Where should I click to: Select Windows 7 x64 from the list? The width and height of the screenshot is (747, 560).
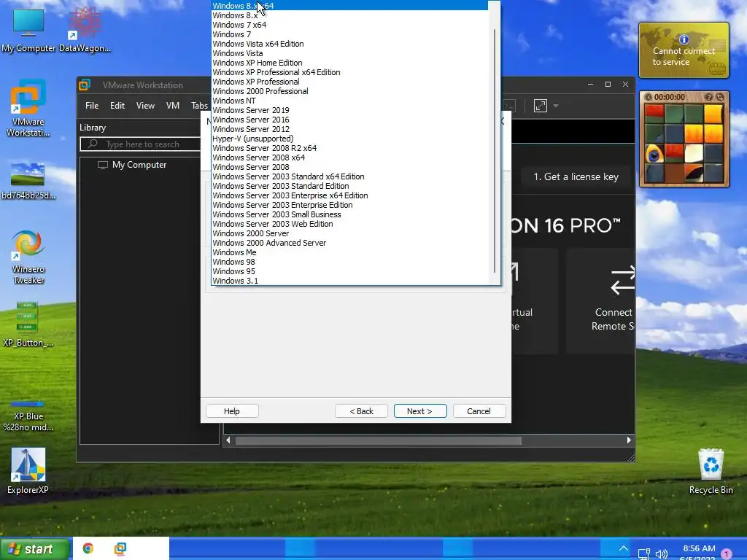click(349, 25)
